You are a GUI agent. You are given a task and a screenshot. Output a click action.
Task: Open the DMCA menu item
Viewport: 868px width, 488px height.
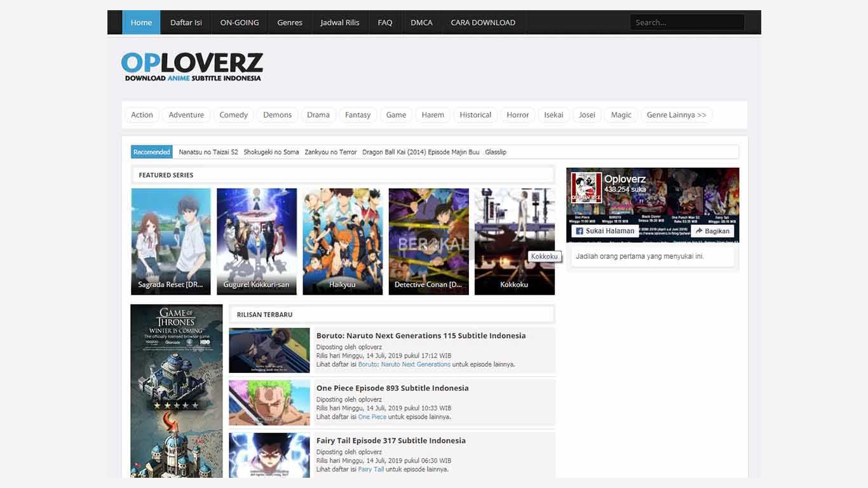pos(421,22)
